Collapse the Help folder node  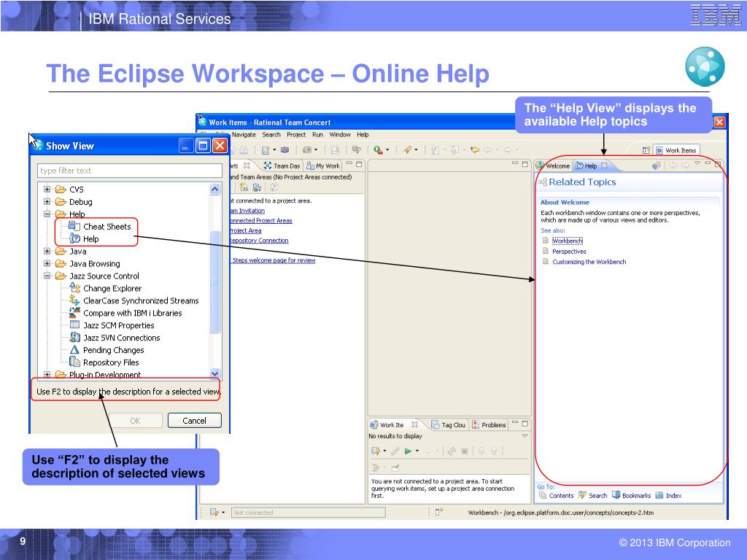coord(47,214)
